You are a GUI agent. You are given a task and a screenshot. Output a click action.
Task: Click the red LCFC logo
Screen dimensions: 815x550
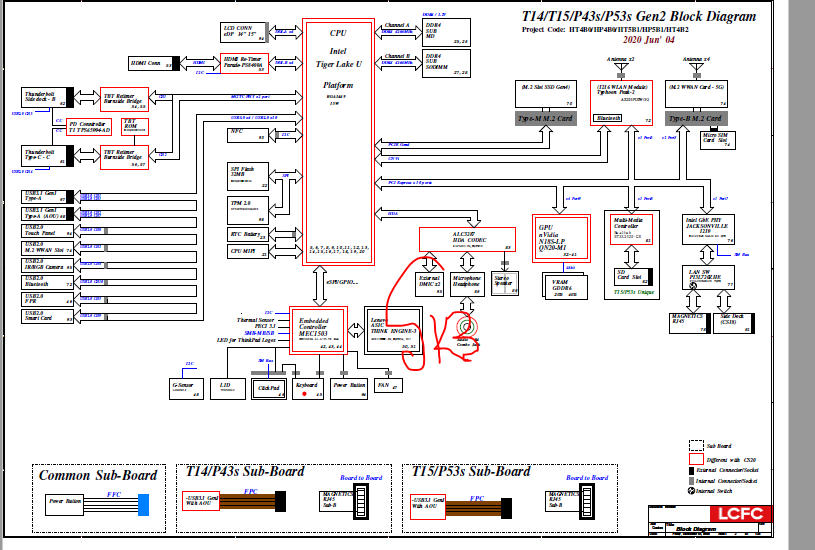pyautogui.click(x=740, y=513)
